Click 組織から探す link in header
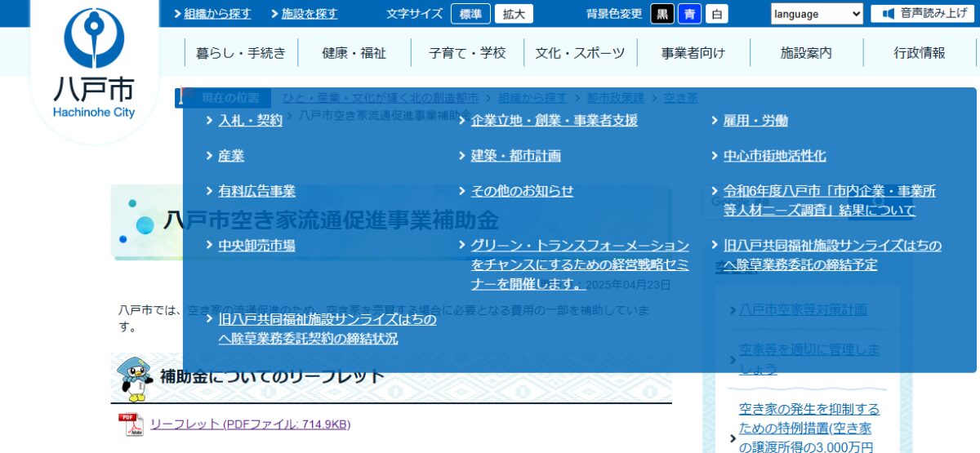Viewport: 980px width, 453px height. tap(217, 14)
